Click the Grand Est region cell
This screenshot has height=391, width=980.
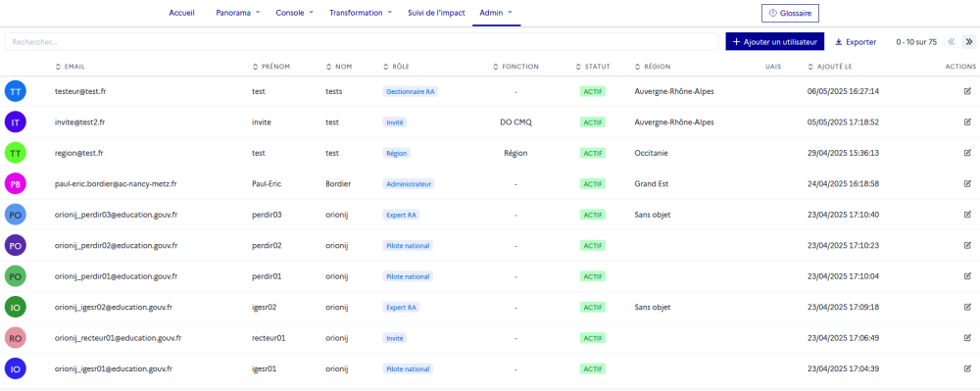[653, 183]
